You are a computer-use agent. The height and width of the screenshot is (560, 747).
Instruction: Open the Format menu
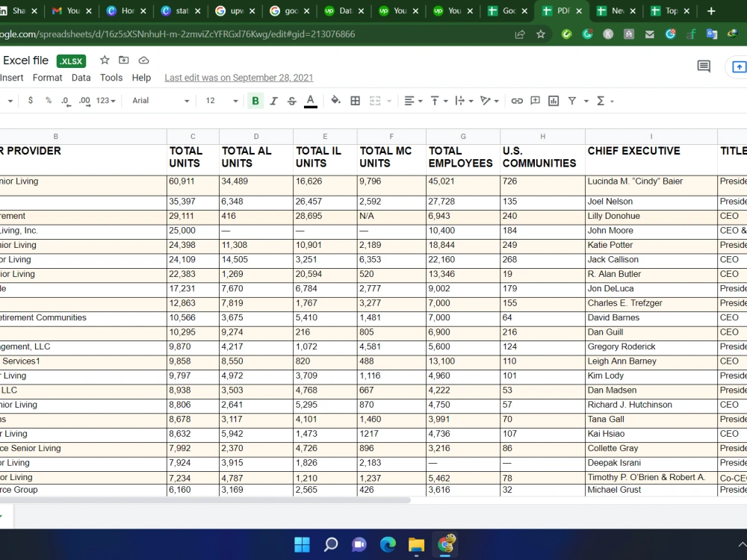tap(47, 78)
